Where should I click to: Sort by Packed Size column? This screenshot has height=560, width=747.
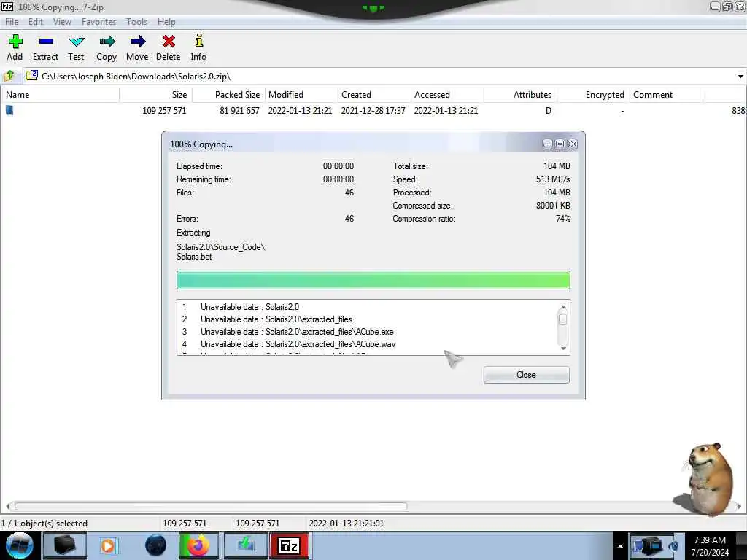tap(228, 94)
